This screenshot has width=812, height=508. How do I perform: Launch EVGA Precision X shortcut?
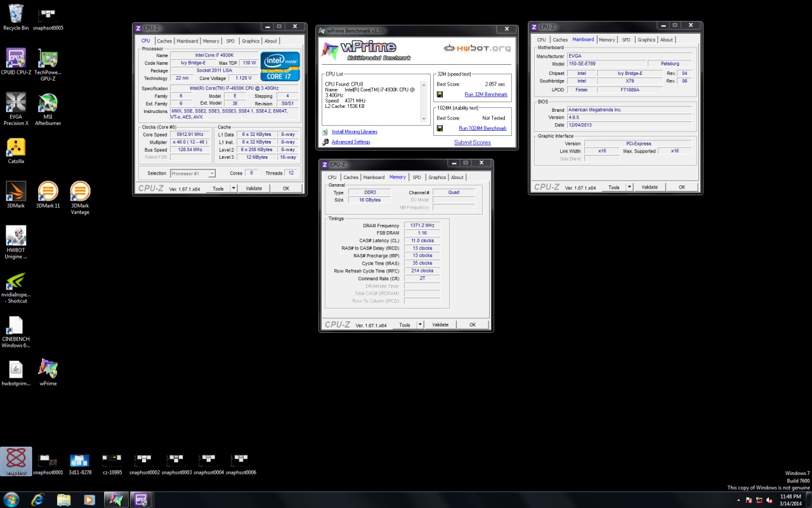[16, 103]
